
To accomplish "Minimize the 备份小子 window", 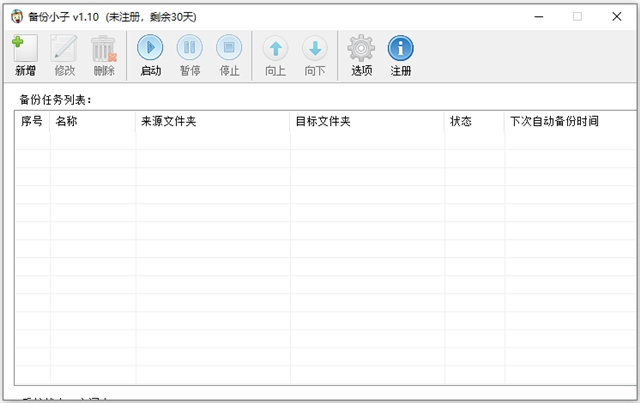I will (539, 17).
